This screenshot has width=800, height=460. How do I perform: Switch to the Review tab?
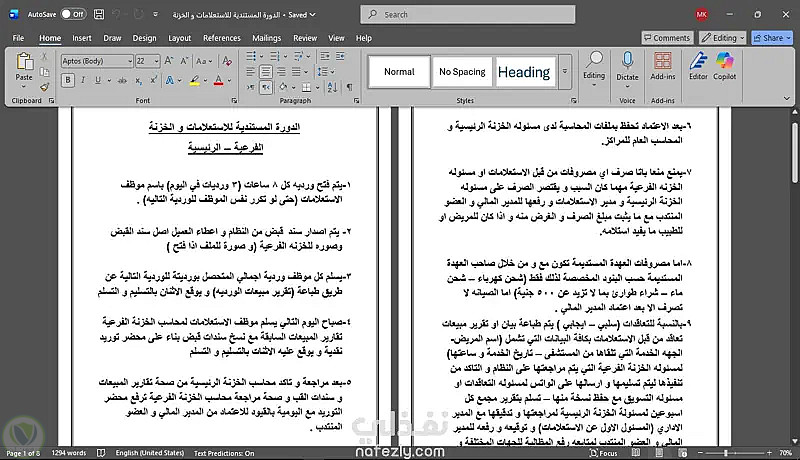[x=305, y=38]
